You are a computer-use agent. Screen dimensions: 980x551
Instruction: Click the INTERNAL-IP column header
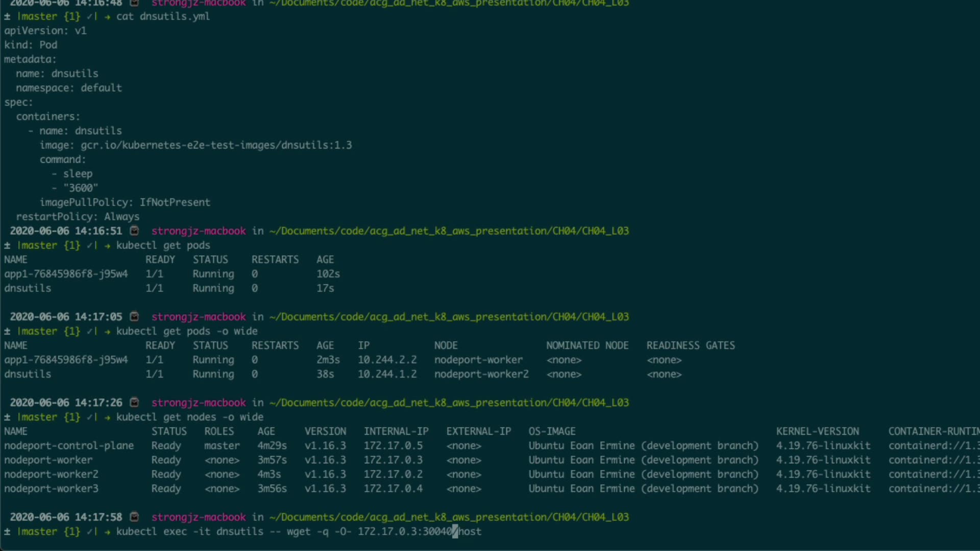click(396, 431)
